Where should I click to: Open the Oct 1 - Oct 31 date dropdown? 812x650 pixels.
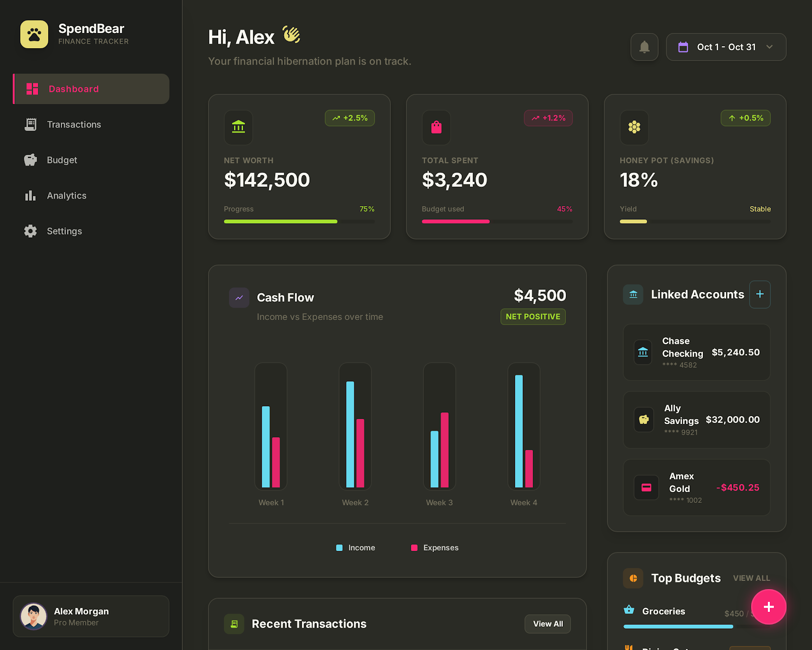726,47
